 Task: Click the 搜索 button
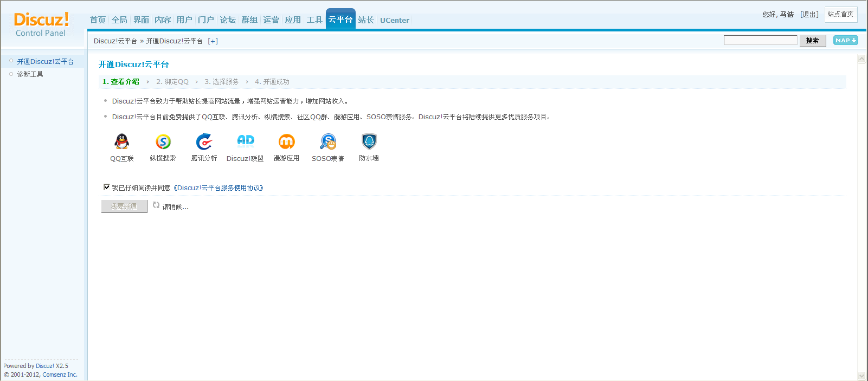(812, 41)
